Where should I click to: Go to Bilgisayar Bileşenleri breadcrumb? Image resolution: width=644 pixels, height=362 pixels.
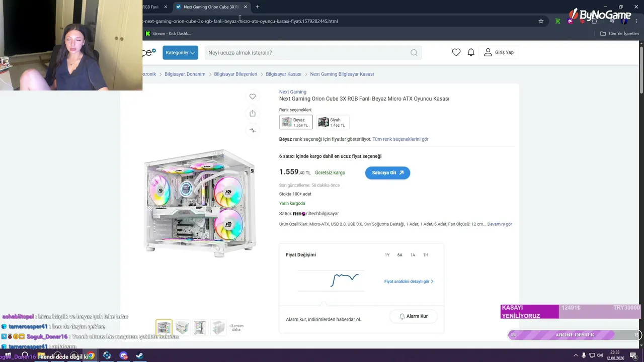pyautogui.click(x=235, y=74)
